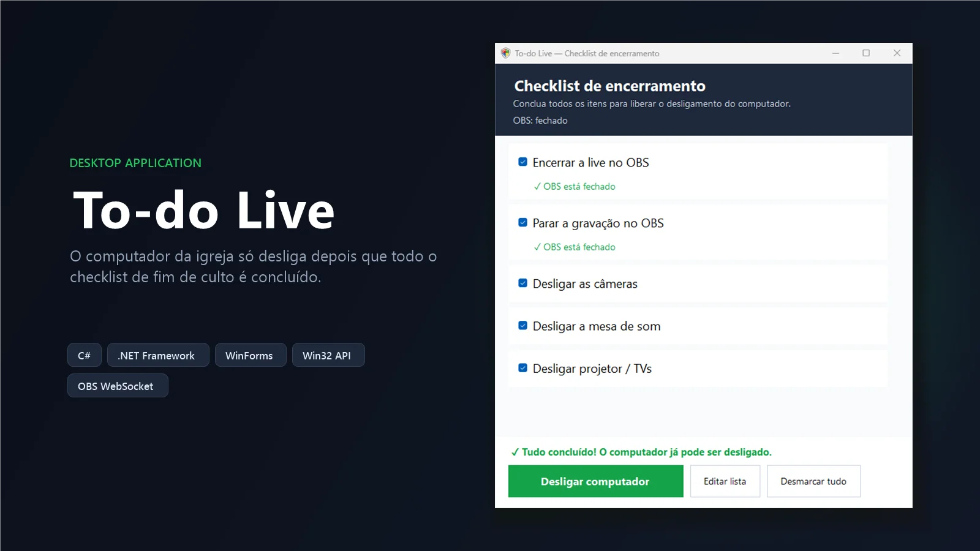Click the 'DESKTOP APPLICATION' green label
Screen dimensions: 980x551
135,163
